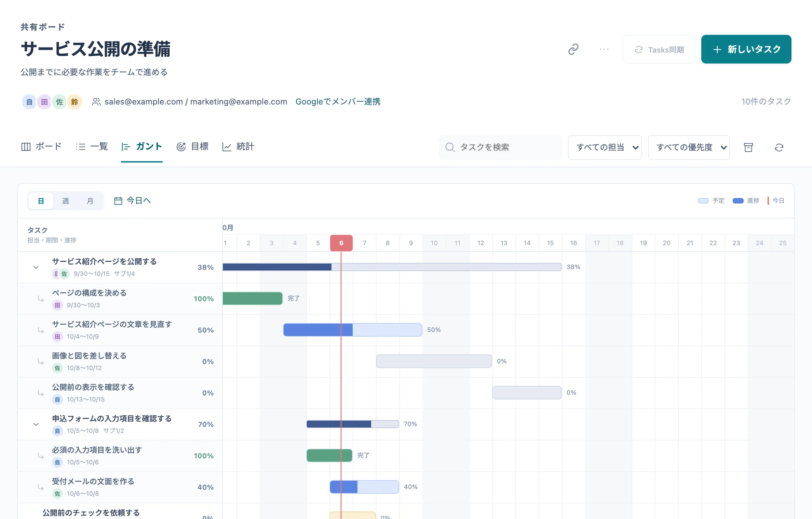The width and height of the screenshot is (812, 519).
Task: Click 自 assignee avatar on 公開前の表示を確認する
Action: (x=57, y=399)
